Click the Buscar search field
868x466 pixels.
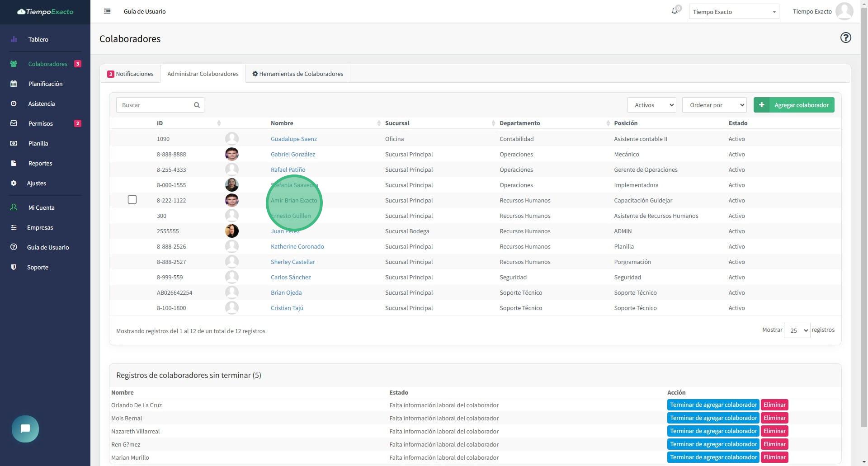coord(155,105)
